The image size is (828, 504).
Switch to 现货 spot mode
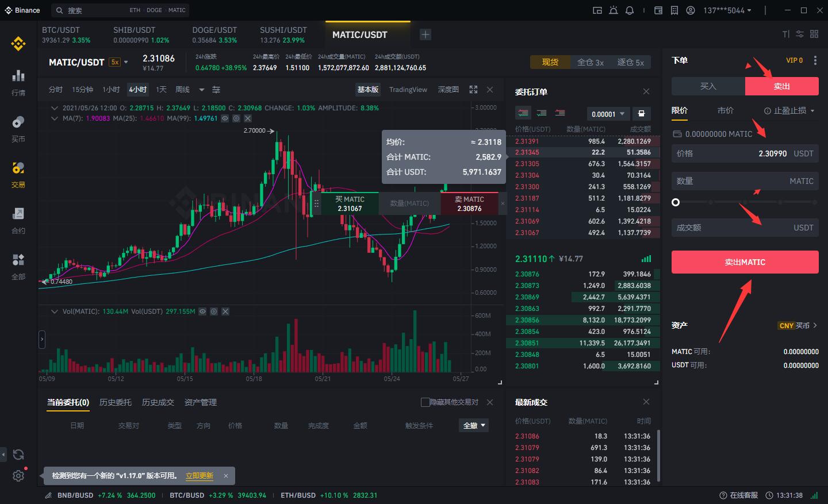[x=550, y=62]
